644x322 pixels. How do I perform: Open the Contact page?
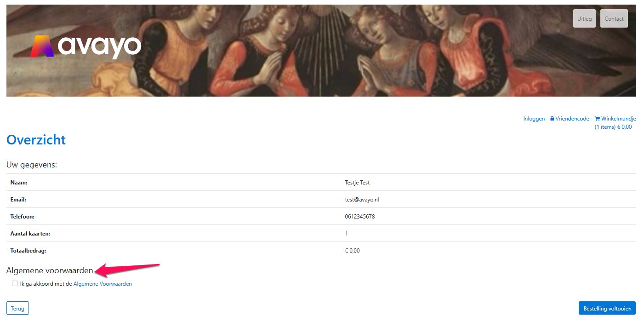(x=614, y=19)
